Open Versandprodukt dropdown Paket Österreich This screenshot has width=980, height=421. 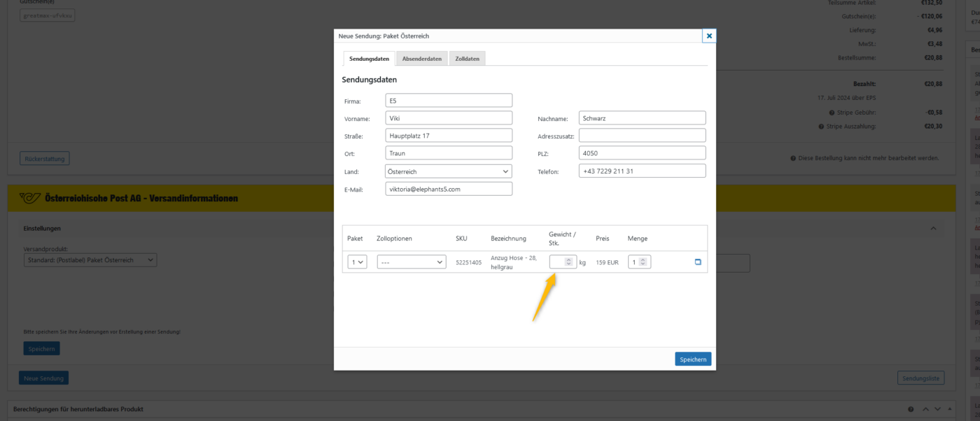tap(90, 260)
